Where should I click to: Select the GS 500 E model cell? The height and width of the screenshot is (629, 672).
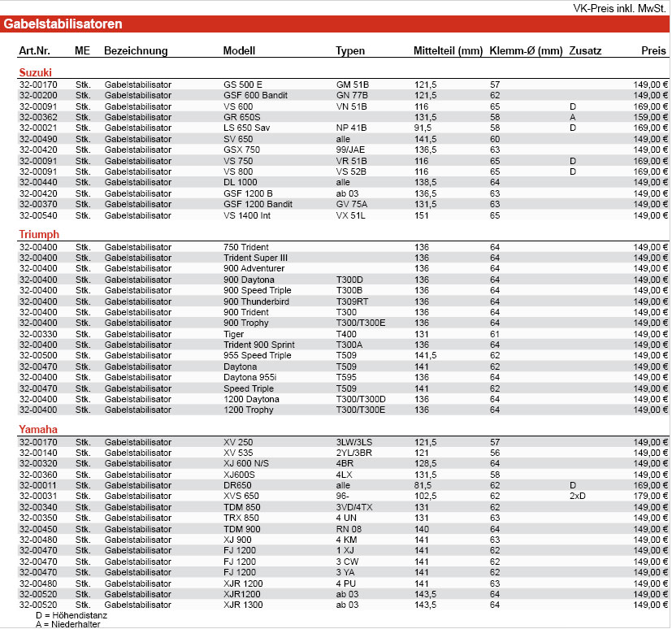(243, 85)
